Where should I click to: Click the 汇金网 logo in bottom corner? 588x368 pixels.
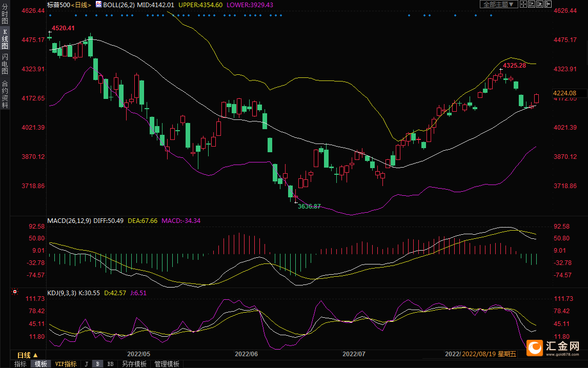click(x=557, y=347)
